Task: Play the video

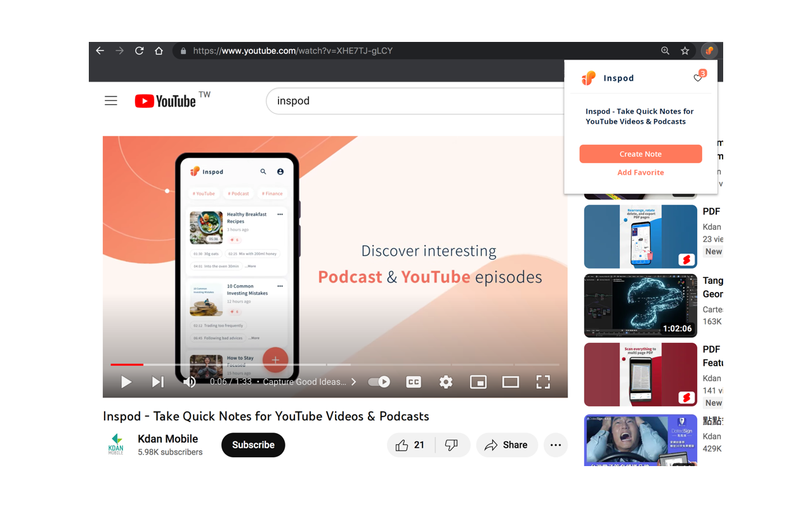Action: 126,382
